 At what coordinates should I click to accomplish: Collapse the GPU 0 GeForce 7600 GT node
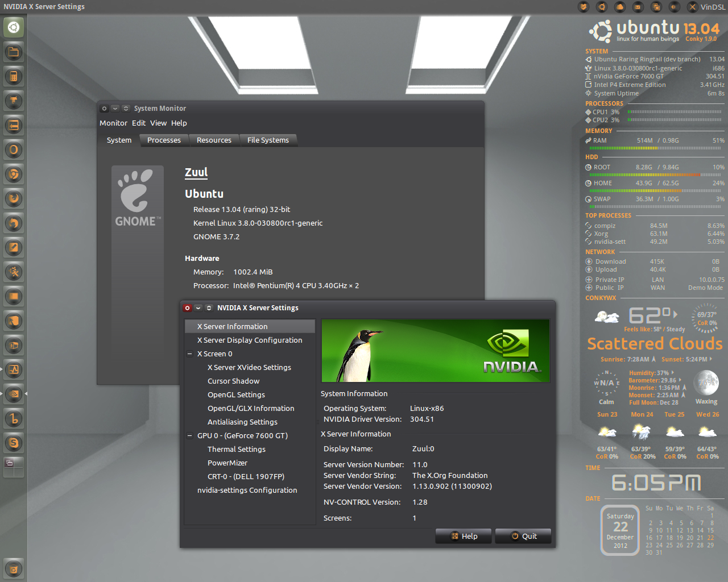pyautogui.click(x=189, y=435)
